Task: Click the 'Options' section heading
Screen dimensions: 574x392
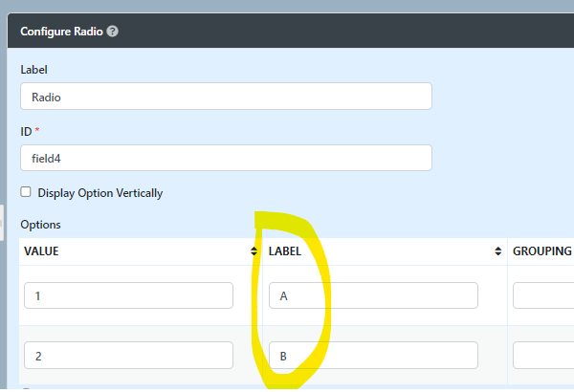Action: pyautogui.click(x=40, y=225)
